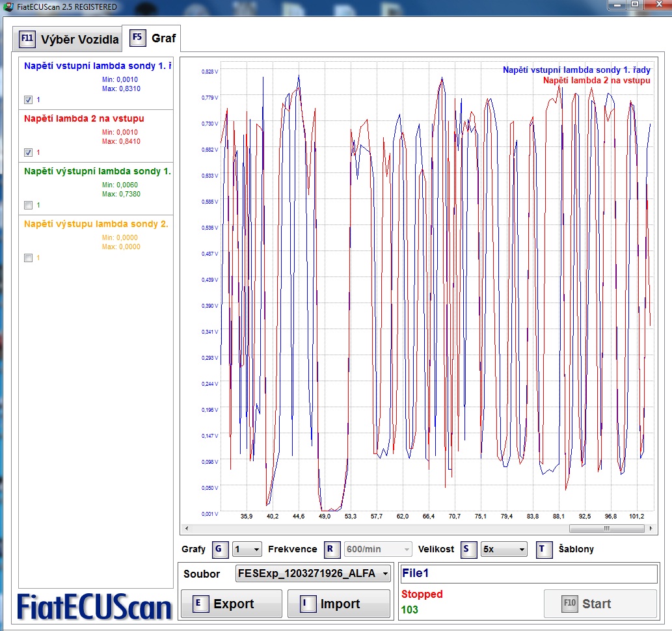Uncheck the red lambda 2 na vstupu checkbox
Viewport: 672px width, 631px height.
pos(28,153)
